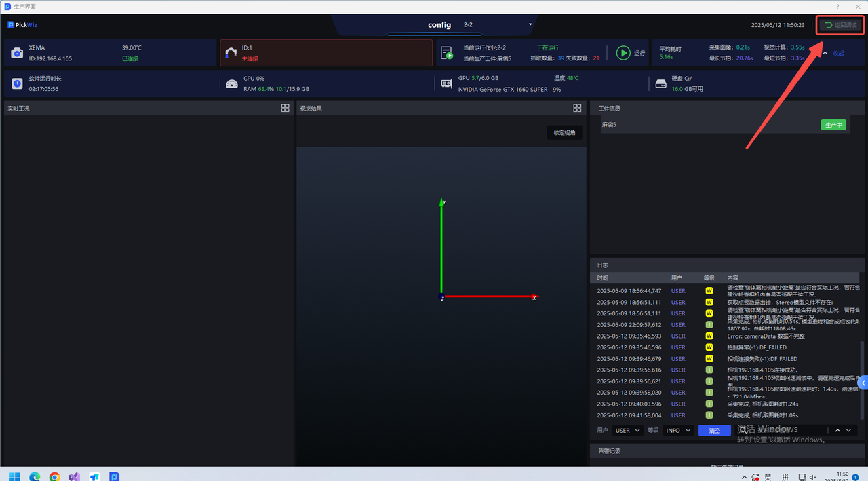Open the 等级 INFO level dropdown
The image size is (868, 481).
[x=678, y=430]
